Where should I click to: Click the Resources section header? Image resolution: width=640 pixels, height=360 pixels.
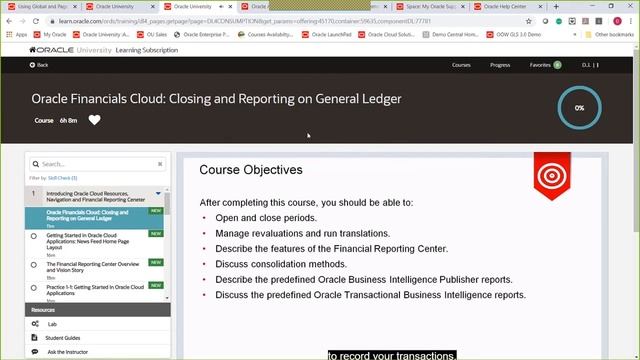pos(98,310)
